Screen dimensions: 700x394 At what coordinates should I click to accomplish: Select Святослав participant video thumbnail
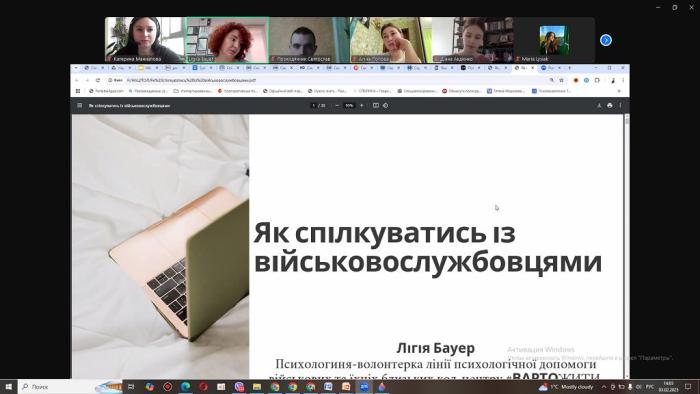pos(309,40)
